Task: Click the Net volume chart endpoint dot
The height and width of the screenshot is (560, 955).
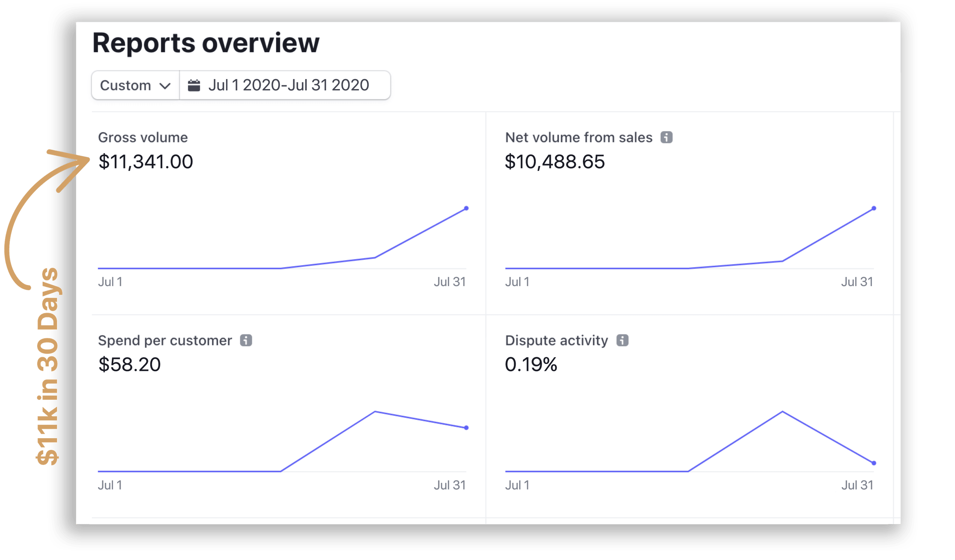Action: (x=874, y=208)
